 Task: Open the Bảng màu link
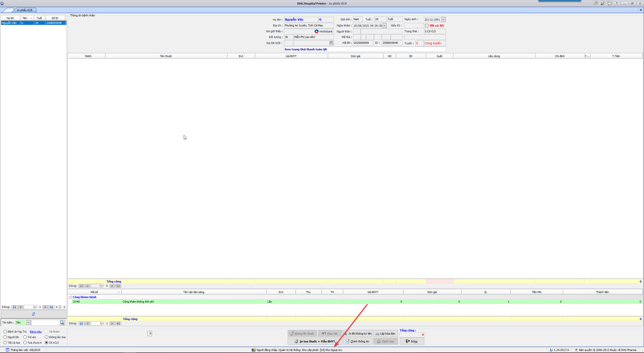pyautogui.click(x=36, y=332)
